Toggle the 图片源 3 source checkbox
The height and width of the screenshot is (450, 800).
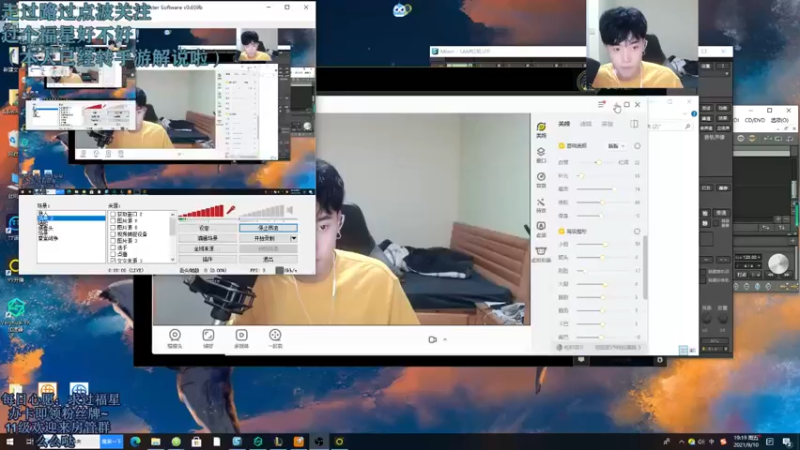pos(113,241)
